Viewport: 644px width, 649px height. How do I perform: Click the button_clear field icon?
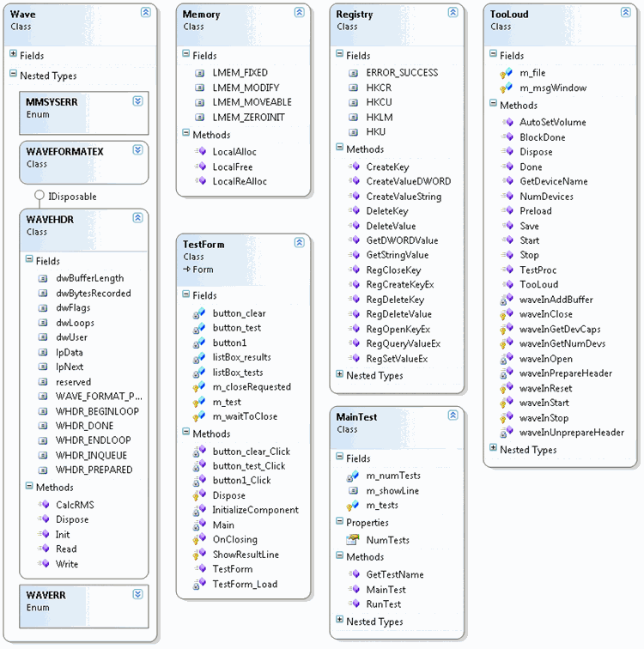[199, 313]
